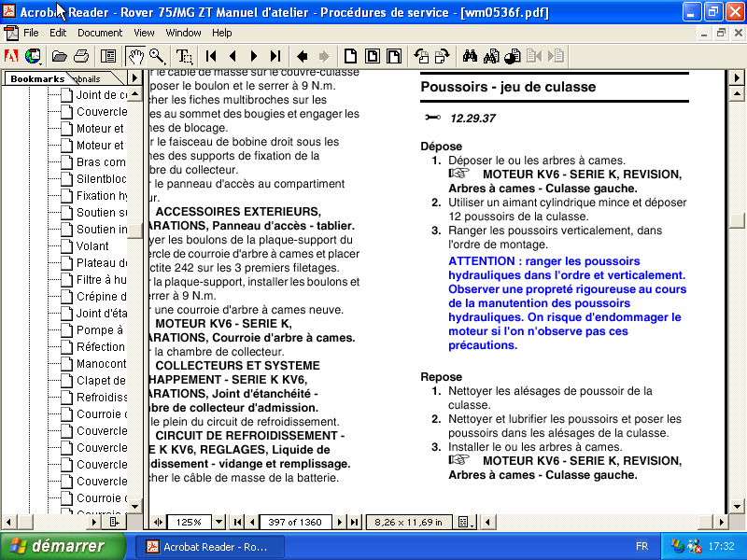Image resolution: width=747 pixels, height=560 pixels.
Task: Open the 'Filtre à hu' bookmark
Action: pyautogui.click(x=102, y=279)
